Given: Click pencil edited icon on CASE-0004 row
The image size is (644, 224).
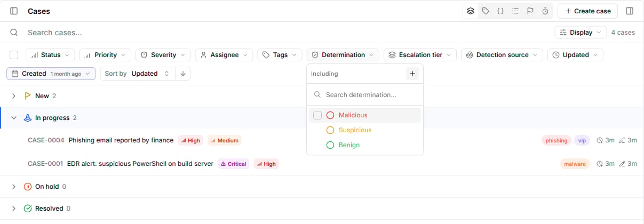Looking at the screenshot, I should tap(622, 140).
